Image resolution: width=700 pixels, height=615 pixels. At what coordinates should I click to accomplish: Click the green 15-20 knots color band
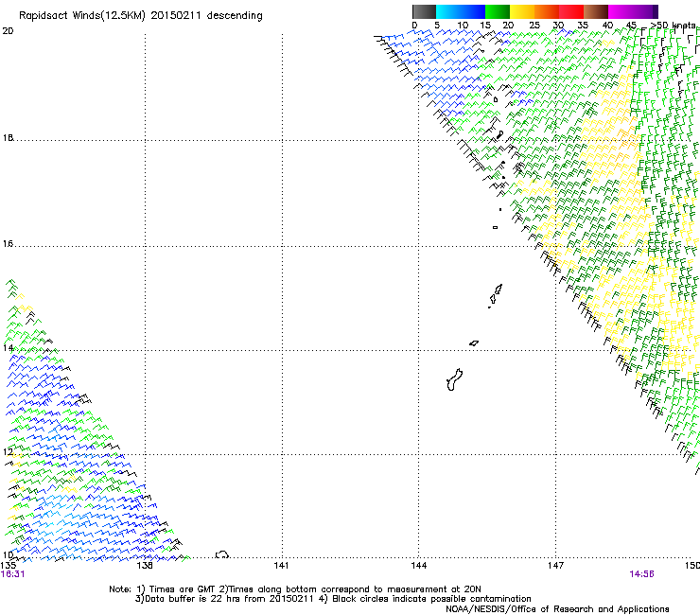coord(498,11)
